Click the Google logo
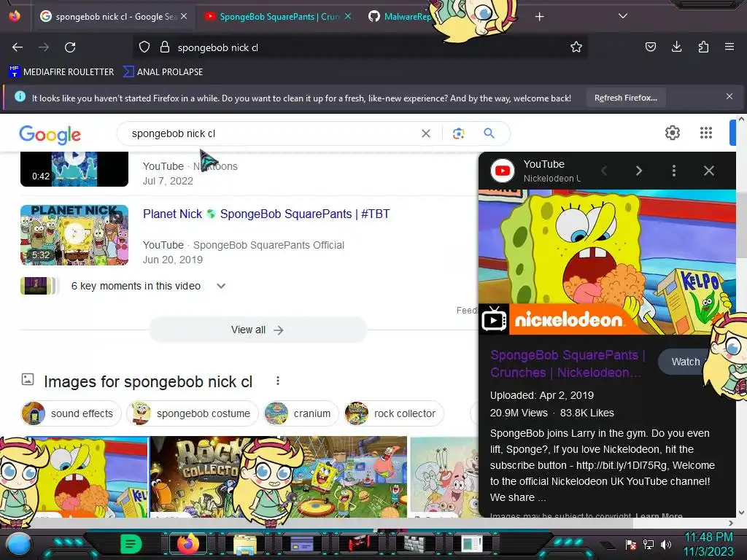This screenshot has width=747, height=560. (50, 135)
